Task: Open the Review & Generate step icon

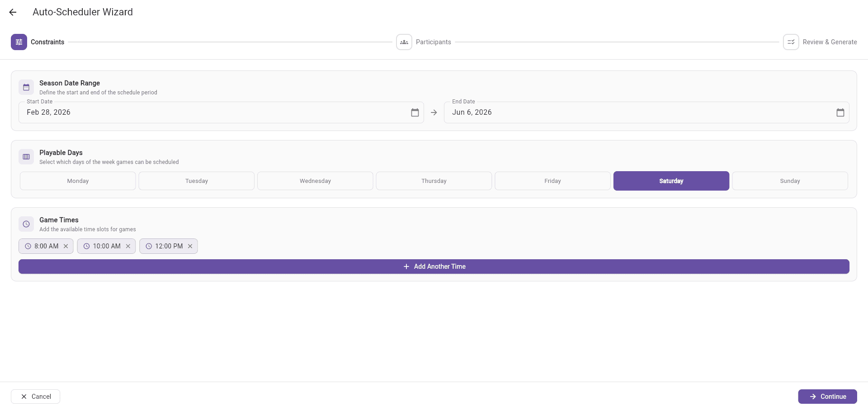Action: [x=791, y=42]
